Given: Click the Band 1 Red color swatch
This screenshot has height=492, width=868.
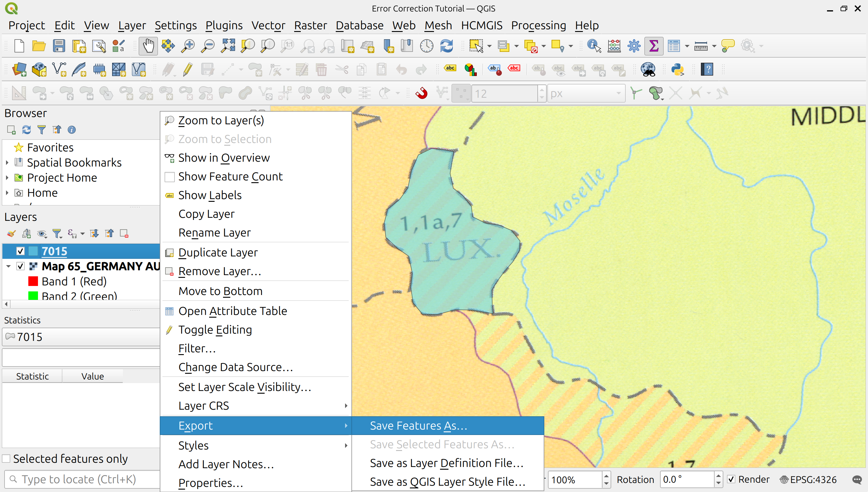Looking at the screenshot, I should click(x=33, y=281).
